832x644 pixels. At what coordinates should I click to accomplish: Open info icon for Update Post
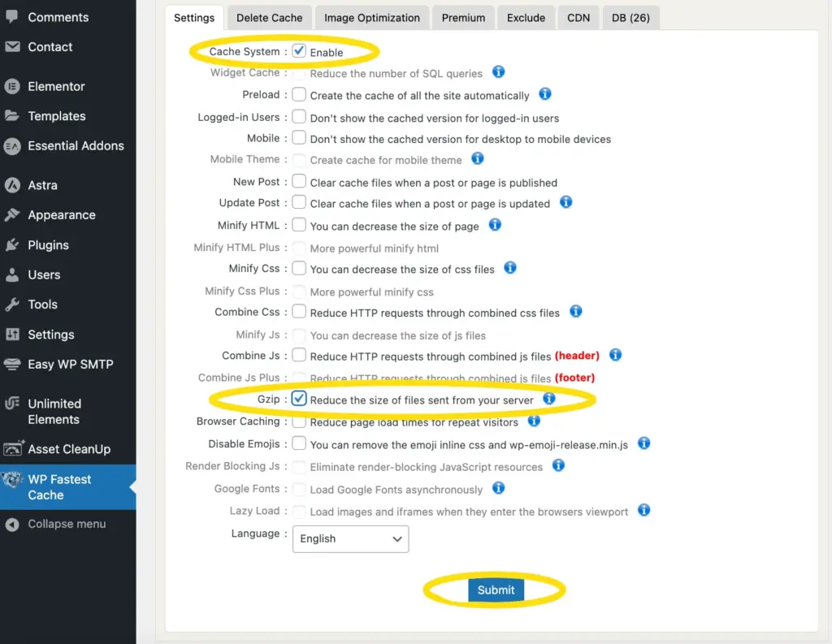click(x=565, y=202)
